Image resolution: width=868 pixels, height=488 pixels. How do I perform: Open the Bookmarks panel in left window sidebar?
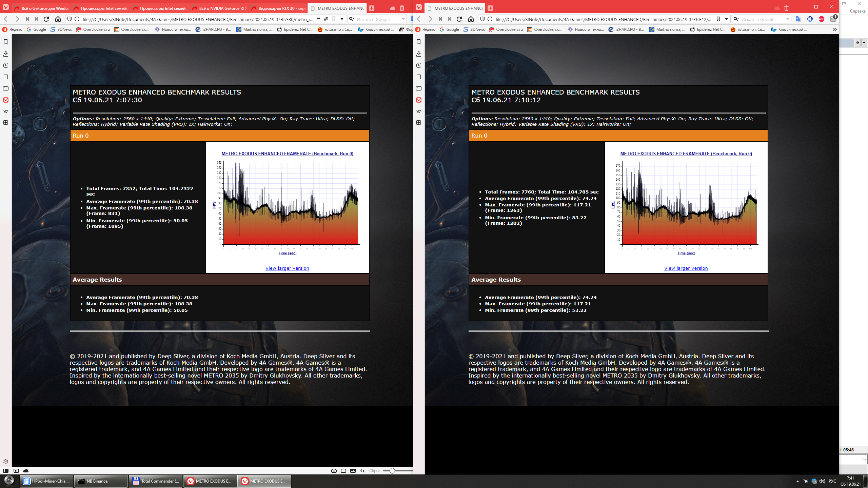(x=6, y=42)
